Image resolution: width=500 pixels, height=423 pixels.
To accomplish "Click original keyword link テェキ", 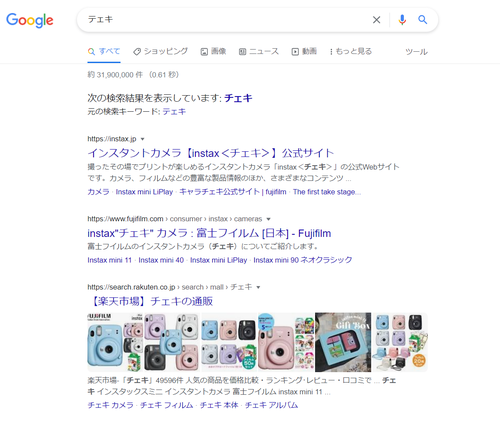I will pyautogui.click(x=174, y=111).
